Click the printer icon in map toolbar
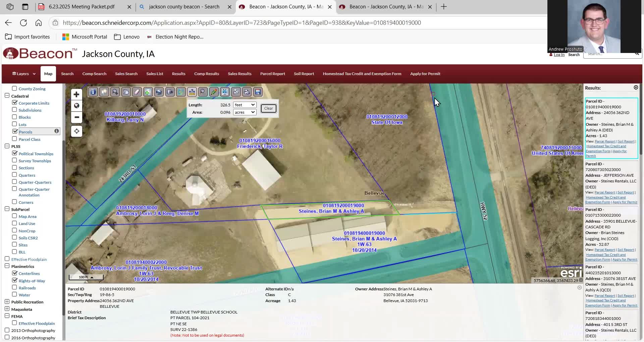This screenshot has width=644, height=342. point(247,92)
